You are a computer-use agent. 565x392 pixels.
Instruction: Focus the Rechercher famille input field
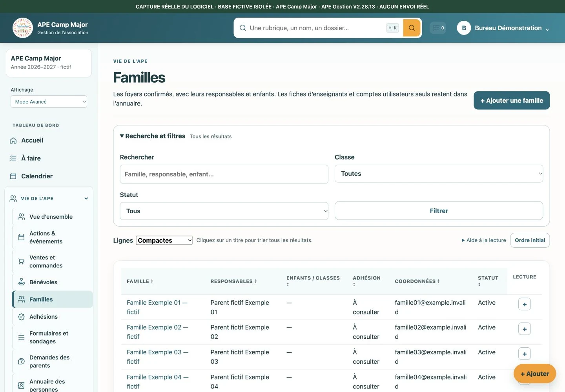coord(224,174)
